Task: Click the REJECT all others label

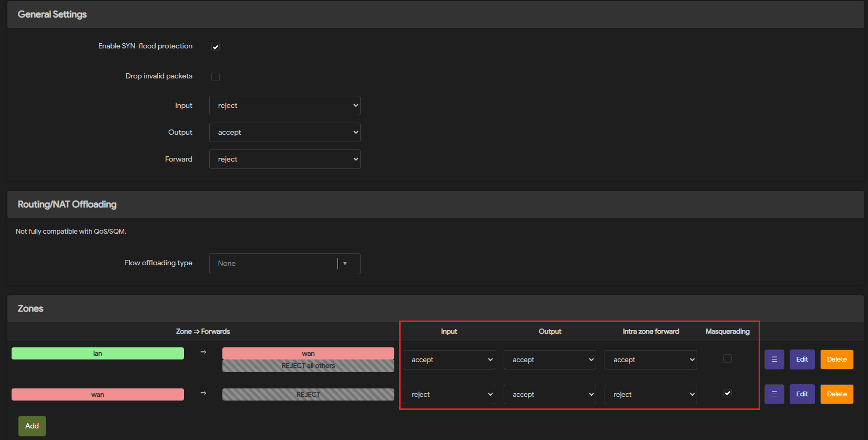Action: (x=308, y=366)
